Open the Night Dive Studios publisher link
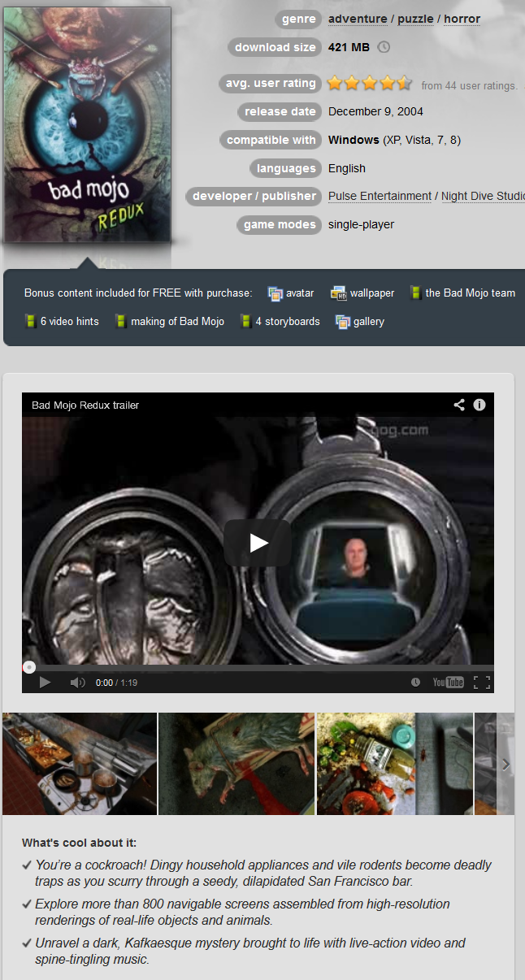Screen dimensions: 525x980 tap(483, 196)
